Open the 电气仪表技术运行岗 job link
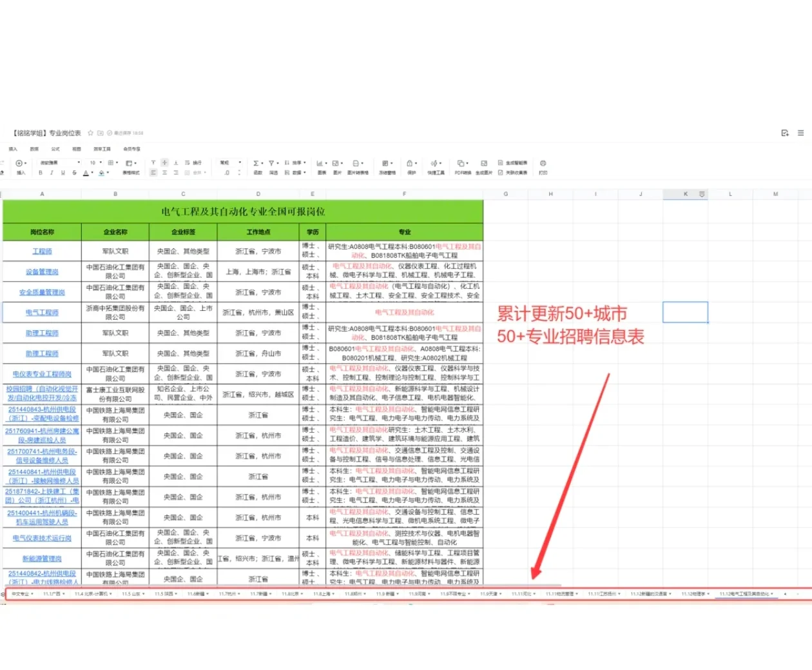This screenshot has height=670, width=812. 42,538
